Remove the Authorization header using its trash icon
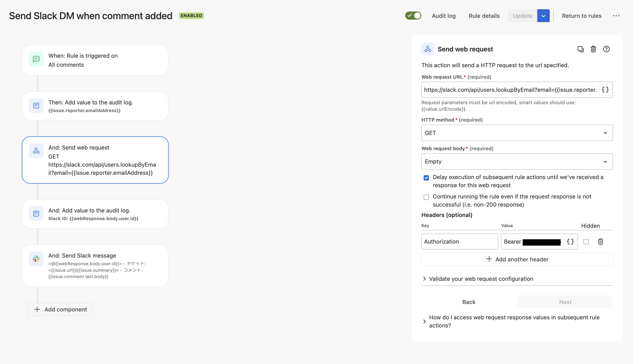Screen dimensions: 633x364 coord(601,242)
